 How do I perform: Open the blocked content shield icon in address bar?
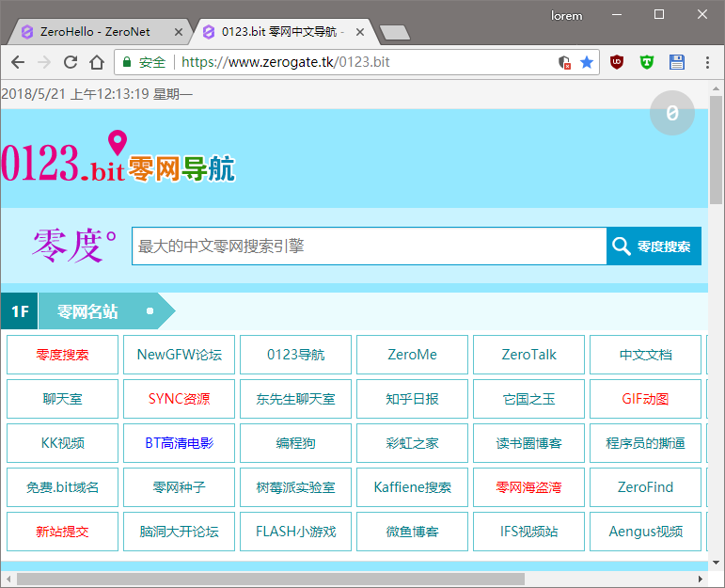pos(564,62)
